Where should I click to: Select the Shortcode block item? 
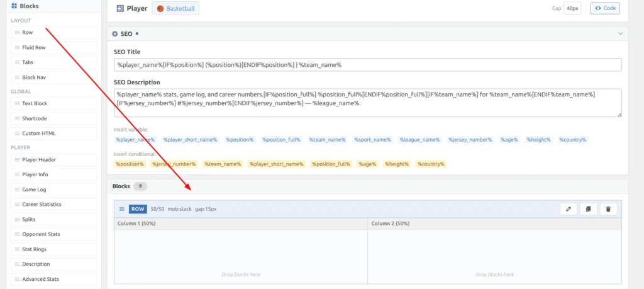click(x=54, y=118)
